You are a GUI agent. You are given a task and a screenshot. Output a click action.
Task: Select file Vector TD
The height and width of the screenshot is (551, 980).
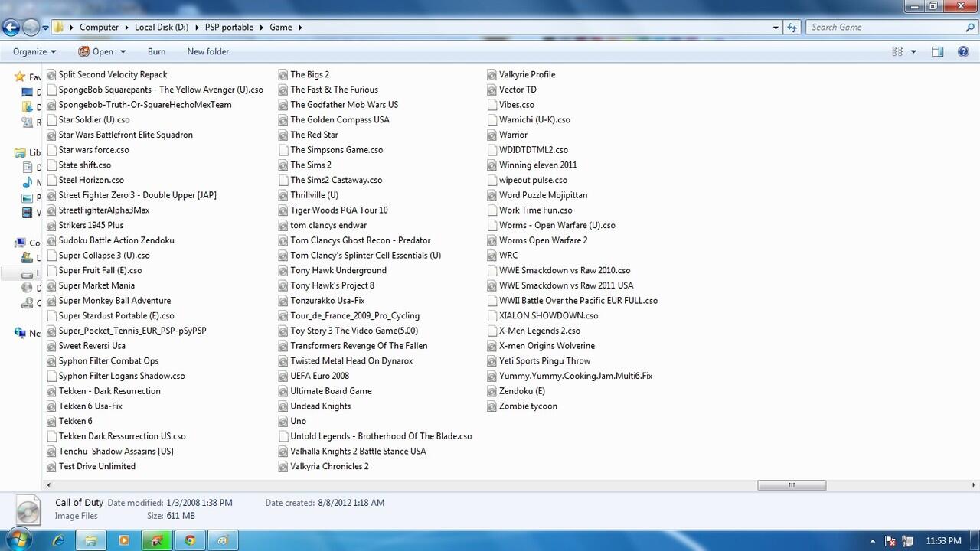518,90
